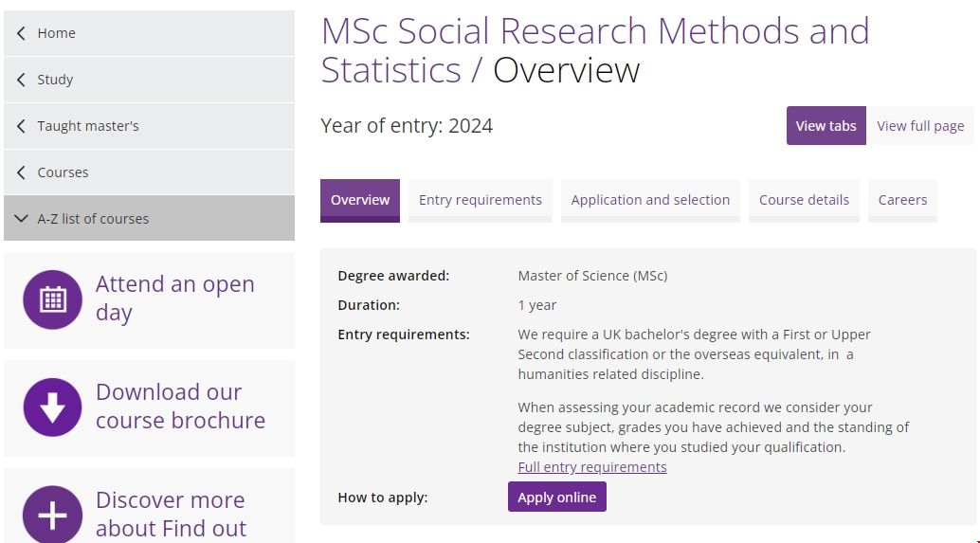This screenshot has height=543, width=980.
Task: Open the Attend an open day link
Action: (x=175, y=299)
